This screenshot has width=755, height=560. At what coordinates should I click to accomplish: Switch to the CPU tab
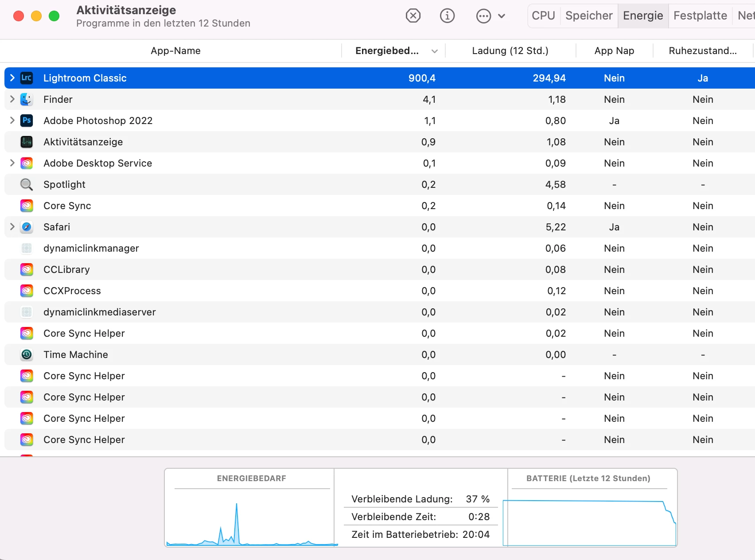point(544,16)
